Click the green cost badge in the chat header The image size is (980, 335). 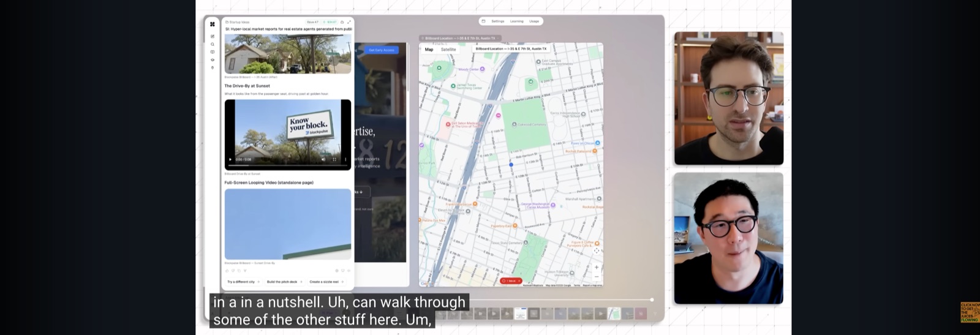330,22
